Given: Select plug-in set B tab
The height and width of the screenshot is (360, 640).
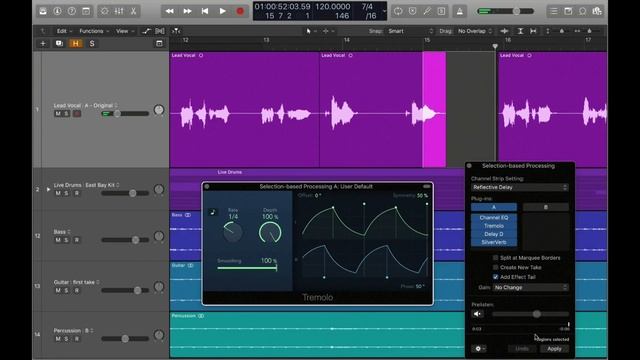Looking at the screenshot, I should (546, 207).
